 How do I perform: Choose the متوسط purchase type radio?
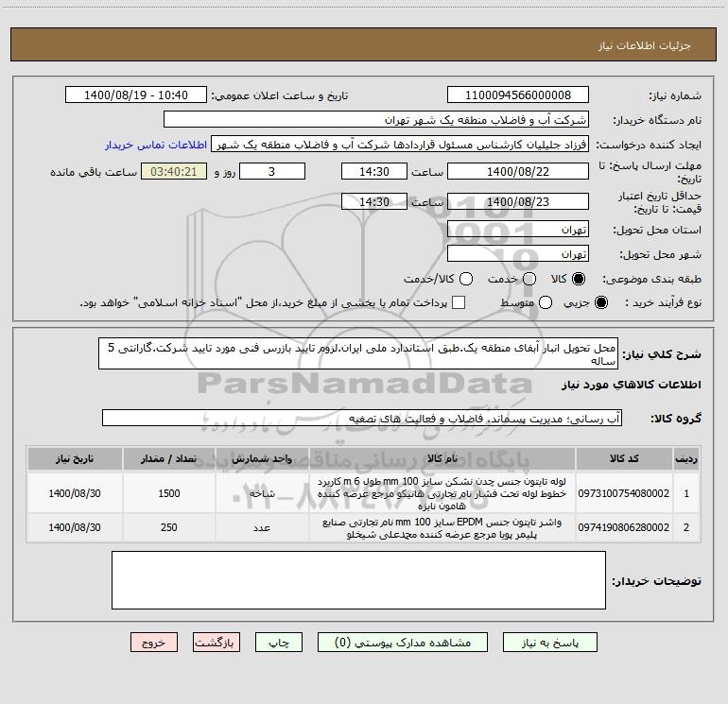(546, 303)
